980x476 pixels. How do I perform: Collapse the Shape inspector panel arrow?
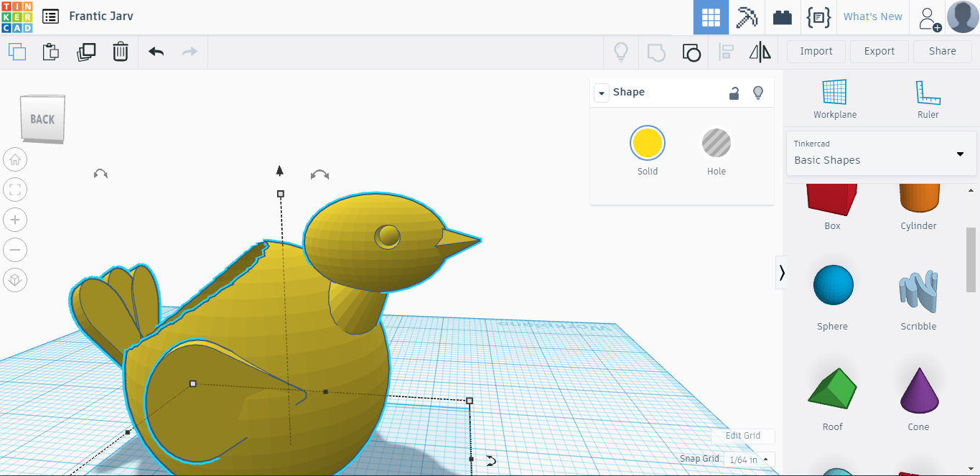[x=601, y=93]
